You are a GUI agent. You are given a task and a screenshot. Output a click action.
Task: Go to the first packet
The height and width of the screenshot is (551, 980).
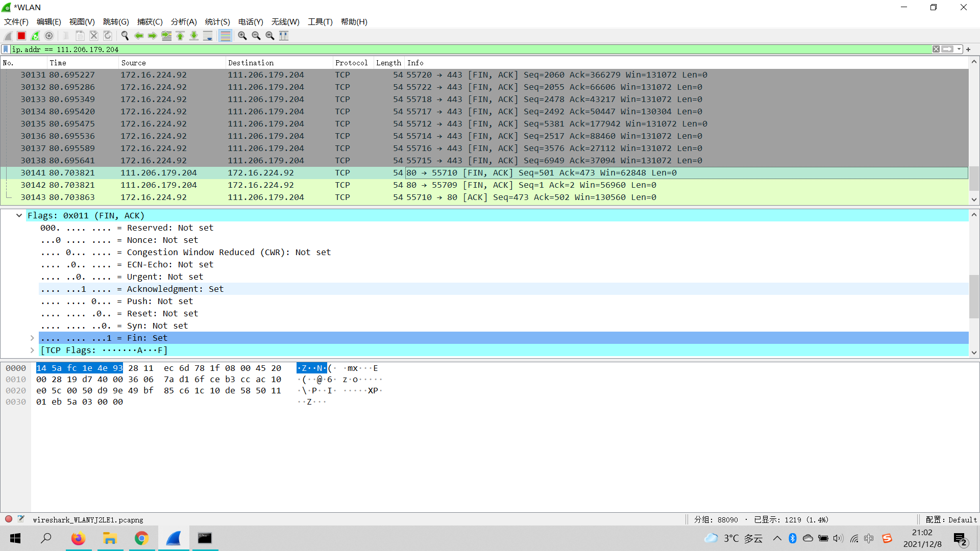point(180,36)
